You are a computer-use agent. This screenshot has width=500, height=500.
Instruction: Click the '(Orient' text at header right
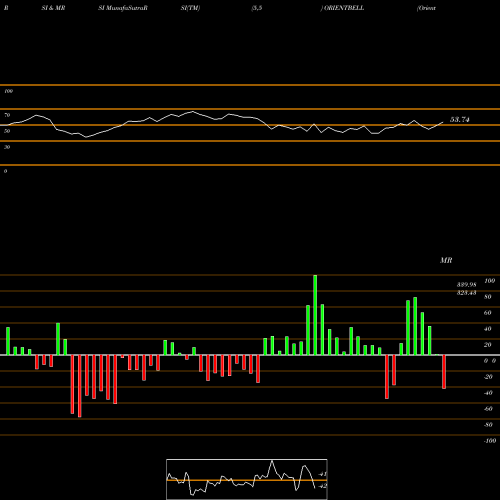(426, 8)
